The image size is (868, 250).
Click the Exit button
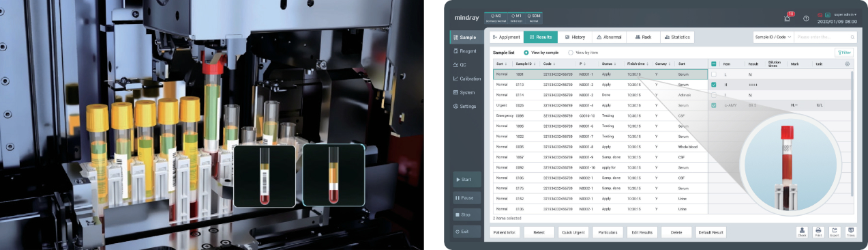pos(466,232)
